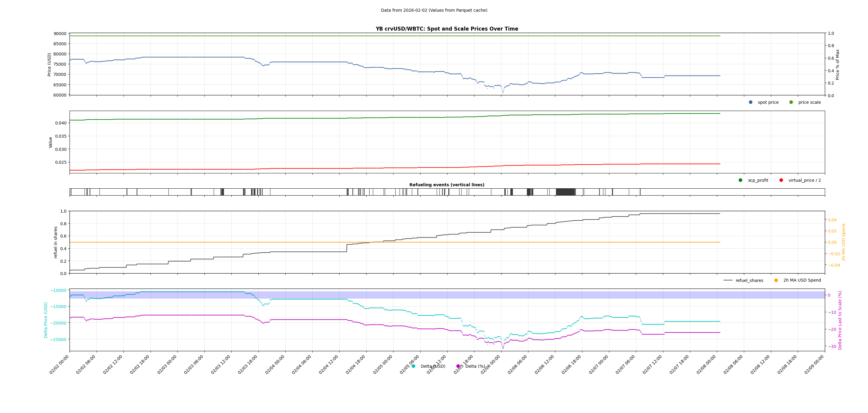The width and height of the screenshot is (868, 413).
Task: Click the green price scale legend marker
Action: (791, 102)
